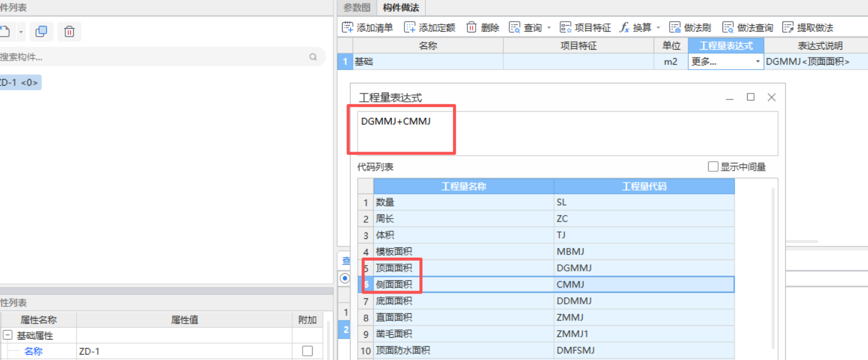Click the 工程量代码 column header

click(x=645, y=186)
